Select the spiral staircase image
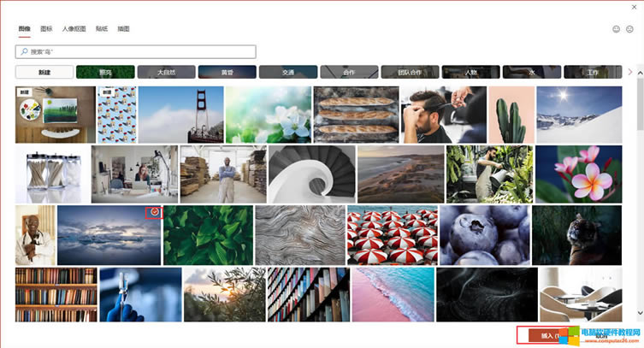 pyautogui.click(x=312, y=174)
